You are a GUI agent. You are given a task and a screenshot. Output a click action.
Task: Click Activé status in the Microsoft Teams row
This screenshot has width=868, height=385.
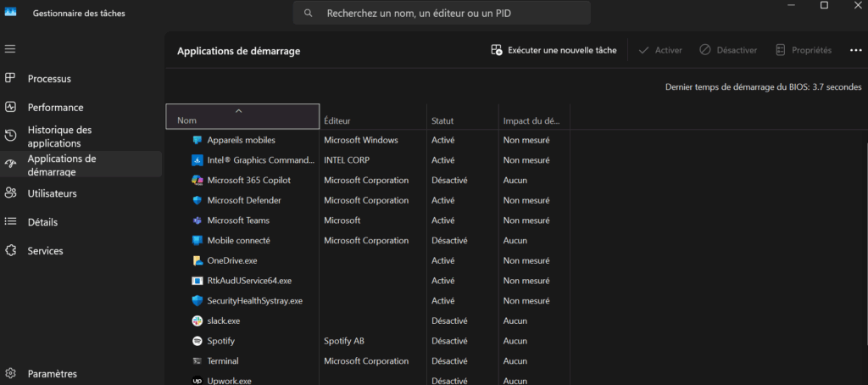(442, 220)
